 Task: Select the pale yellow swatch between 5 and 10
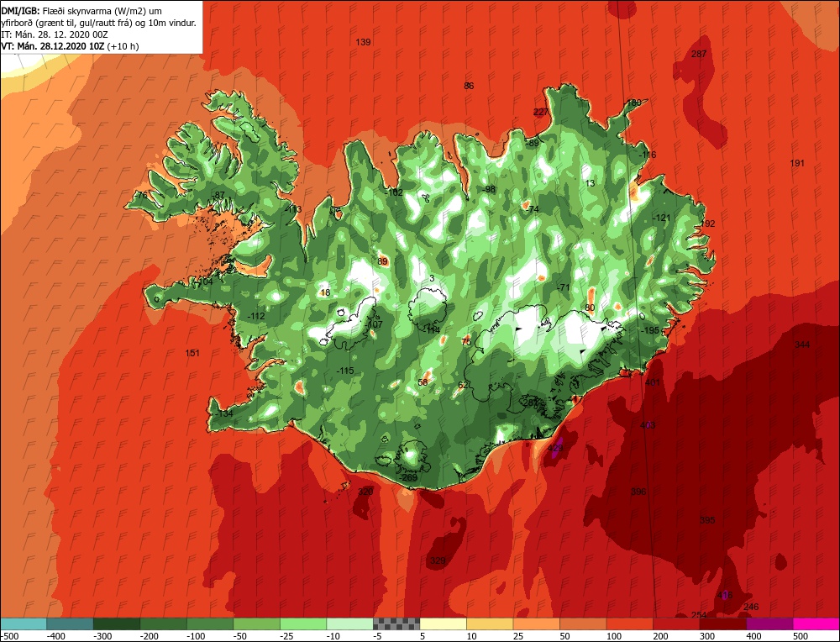click(443, 624)
